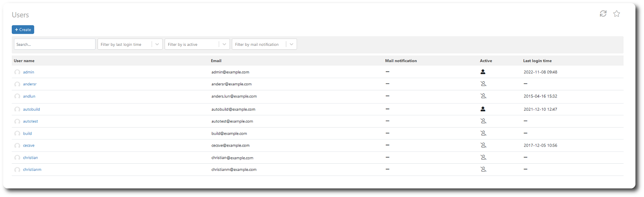Click the inactive icon for cecsve

(x=483, y=145)
